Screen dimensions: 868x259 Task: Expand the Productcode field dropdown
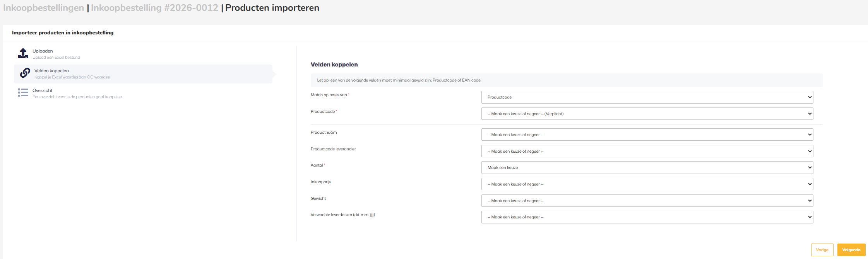coord(647,114)
